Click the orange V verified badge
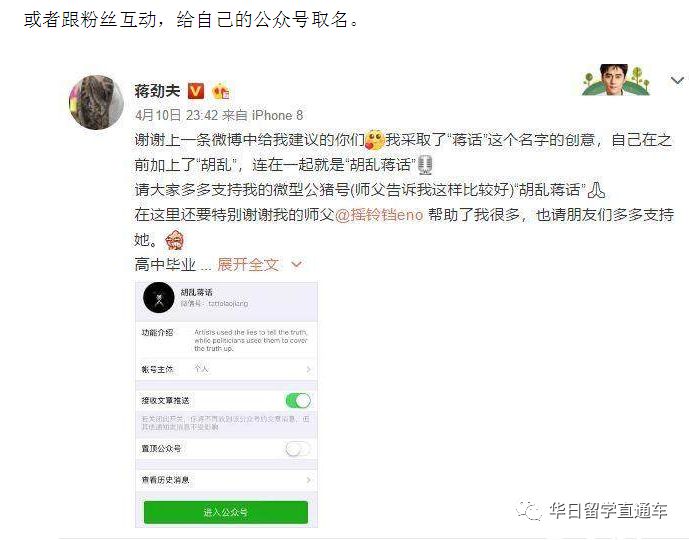The height and width of the screenshot is (540, 689). click(x=196, y=91)
